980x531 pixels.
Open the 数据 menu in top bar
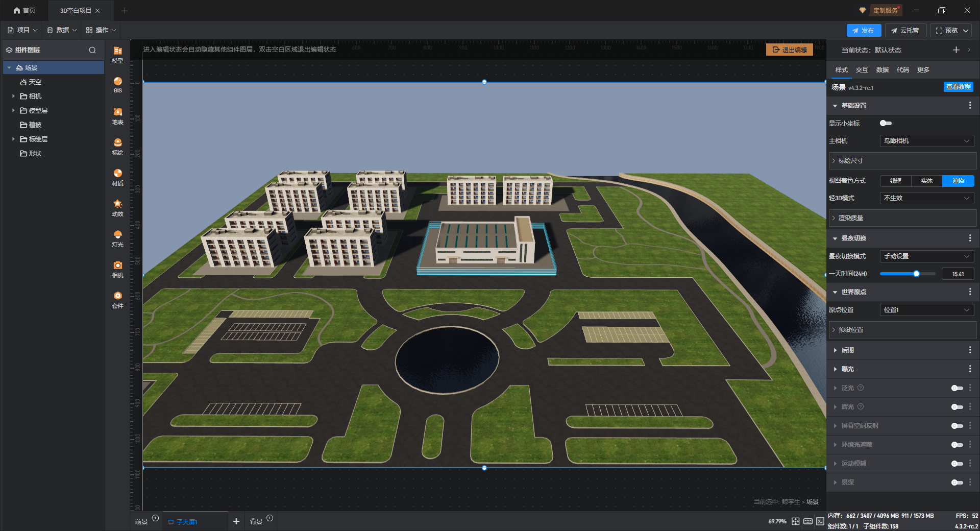pos(62,30)
